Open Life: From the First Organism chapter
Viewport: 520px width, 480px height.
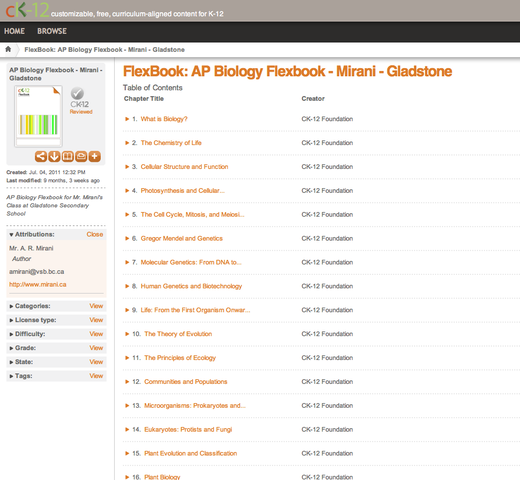pos(195,310)
